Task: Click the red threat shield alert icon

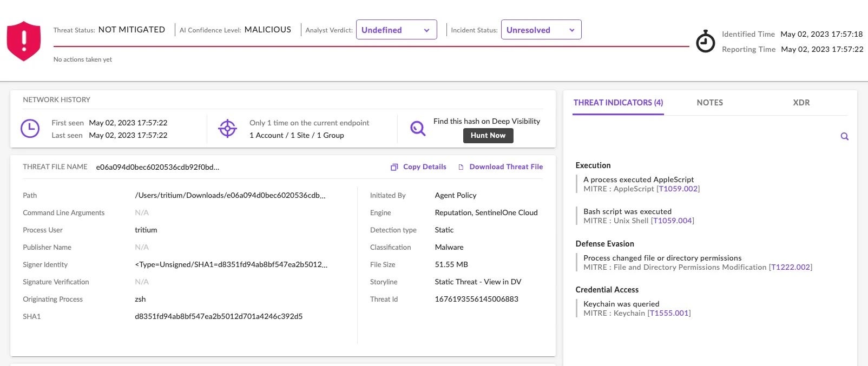Action: coord(23,41)
